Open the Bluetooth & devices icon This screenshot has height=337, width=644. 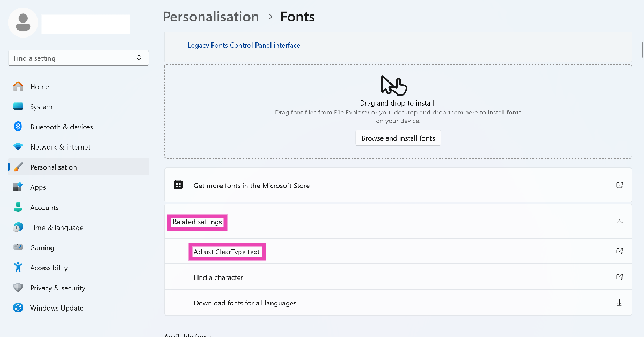pos(18,127)
